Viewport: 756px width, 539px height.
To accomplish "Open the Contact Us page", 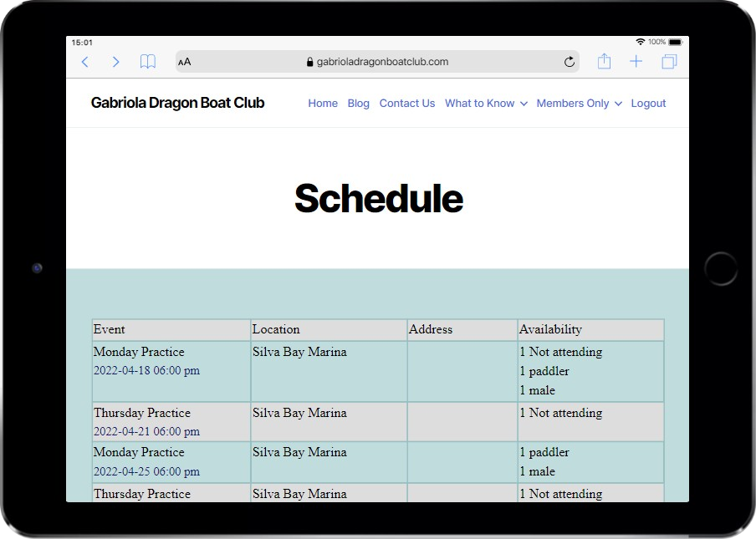I will click(407, 103).
